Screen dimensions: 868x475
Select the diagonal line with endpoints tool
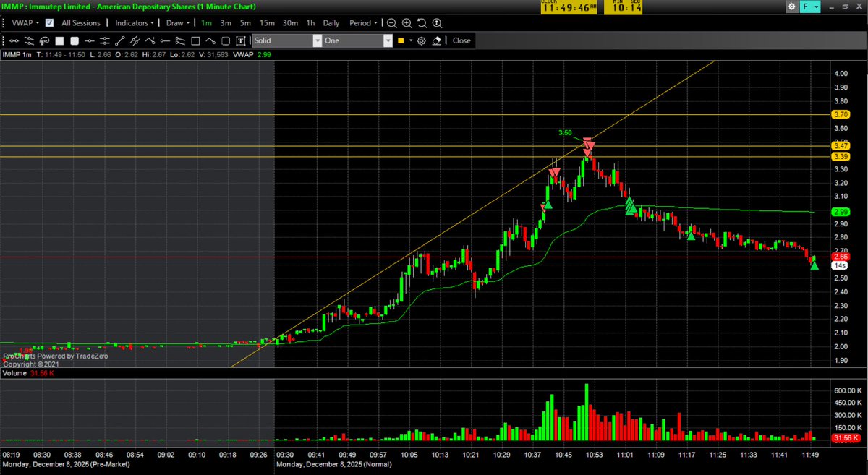point(120,40)
